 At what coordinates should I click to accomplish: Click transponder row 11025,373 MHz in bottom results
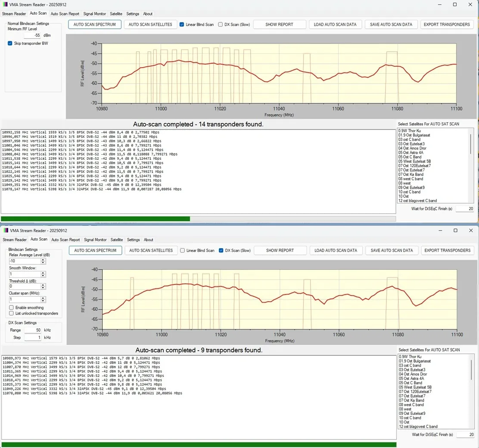(x=82, y=384)
